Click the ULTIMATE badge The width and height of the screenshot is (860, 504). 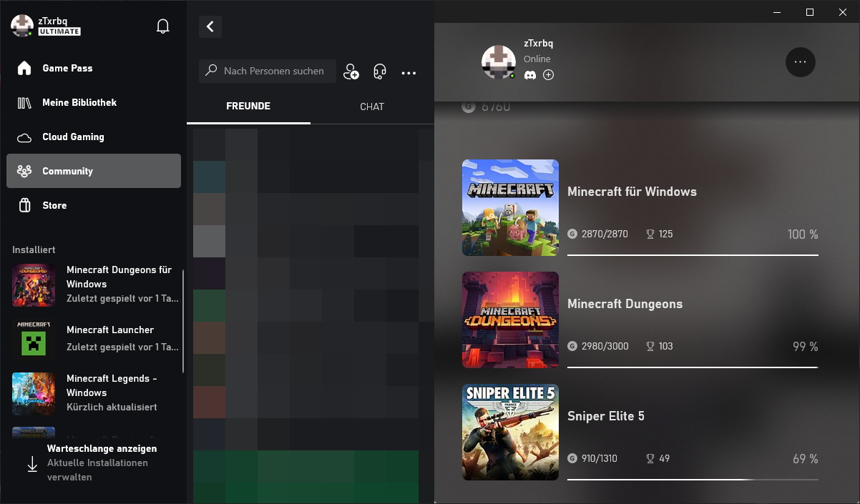pos(59,31)
